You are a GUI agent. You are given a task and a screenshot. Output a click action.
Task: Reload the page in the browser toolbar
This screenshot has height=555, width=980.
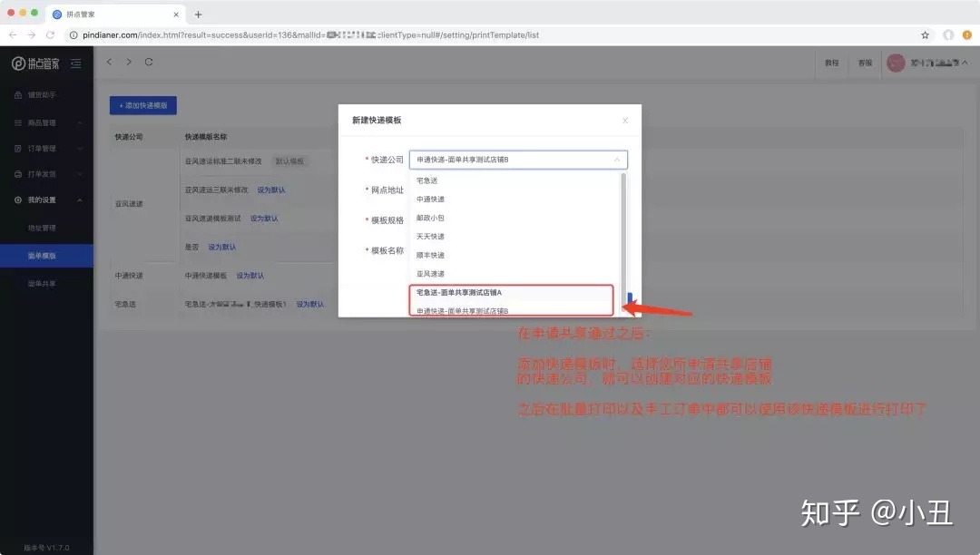coord(51,35)
